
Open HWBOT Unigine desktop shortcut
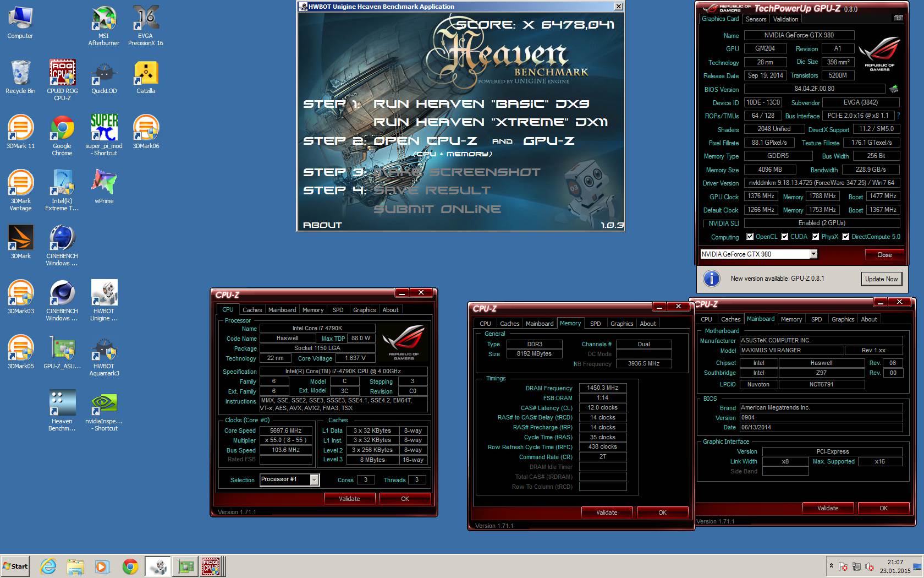click(103, 301)
